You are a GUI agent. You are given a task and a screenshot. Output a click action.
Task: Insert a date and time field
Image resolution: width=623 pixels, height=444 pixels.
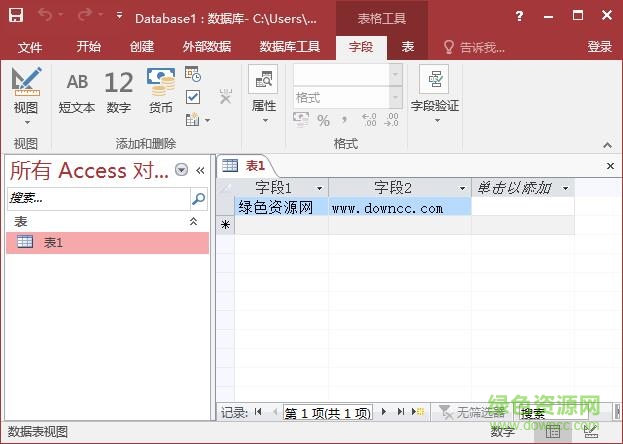(x=193, y=74)
